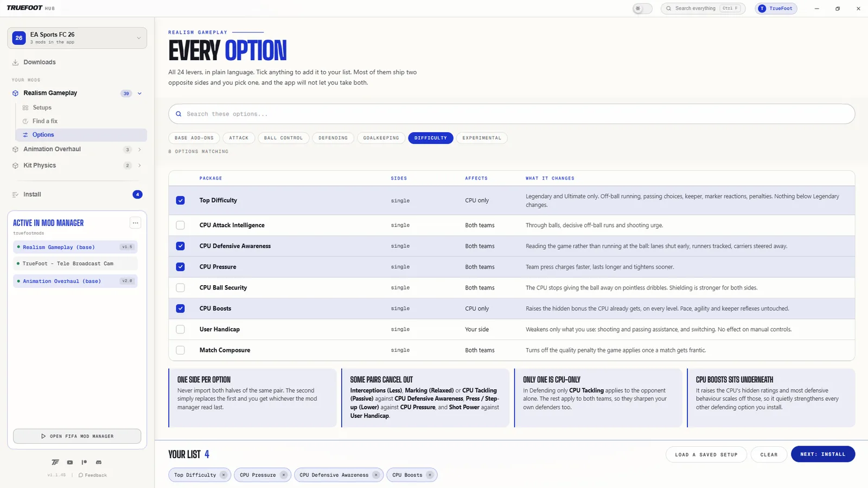Expand the Animation Overhaul section chevron

coord(139,150)
